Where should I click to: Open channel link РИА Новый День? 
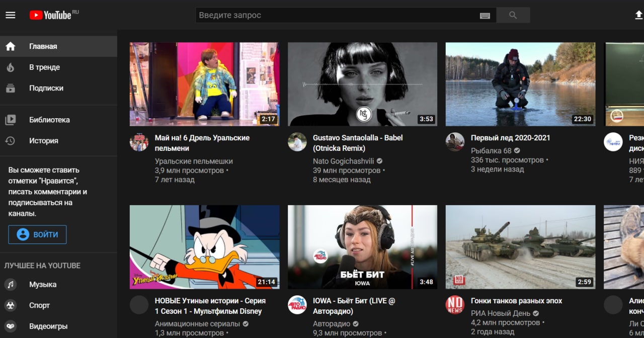(501, 313)
